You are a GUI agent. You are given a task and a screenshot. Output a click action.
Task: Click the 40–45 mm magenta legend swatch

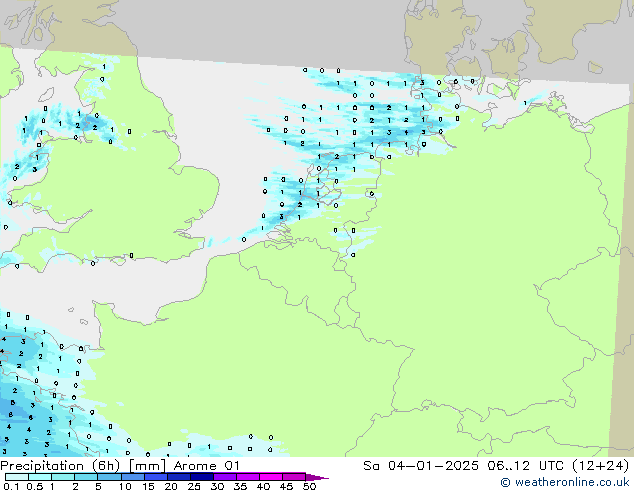pos(271,477)
